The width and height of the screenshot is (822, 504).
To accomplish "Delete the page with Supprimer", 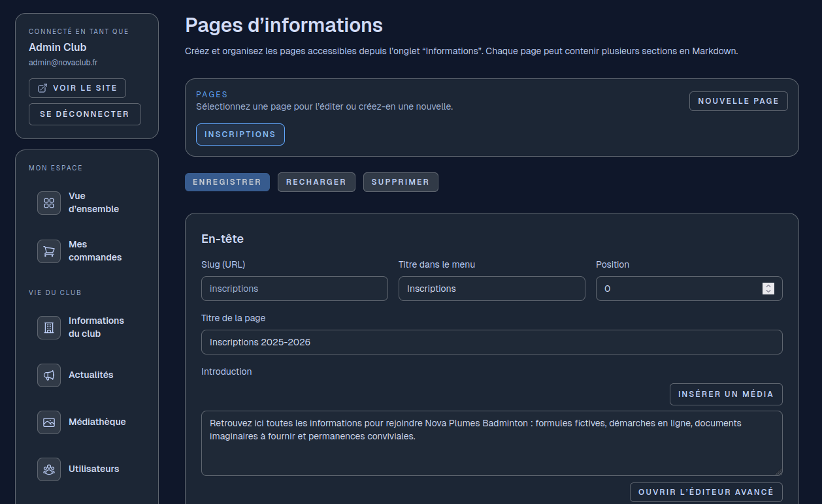I will (x=401, y=182).
